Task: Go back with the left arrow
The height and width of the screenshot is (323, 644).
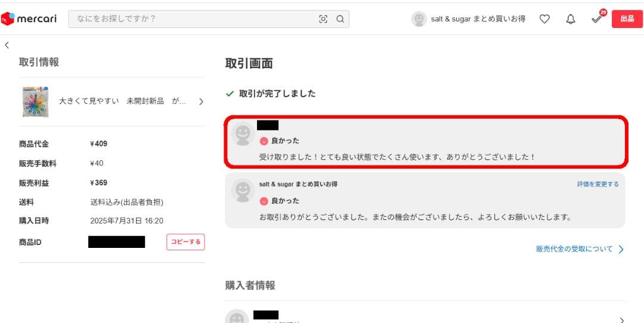Action: pyautogui.click(x=7, y=45)
